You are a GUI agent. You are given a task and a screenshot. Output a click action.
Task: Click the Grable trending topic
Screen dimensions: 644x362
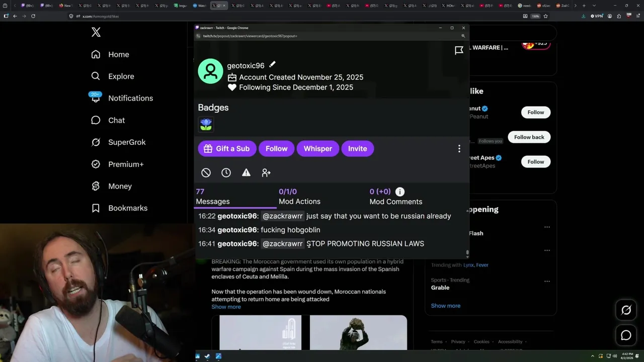(x=440, y=288)
